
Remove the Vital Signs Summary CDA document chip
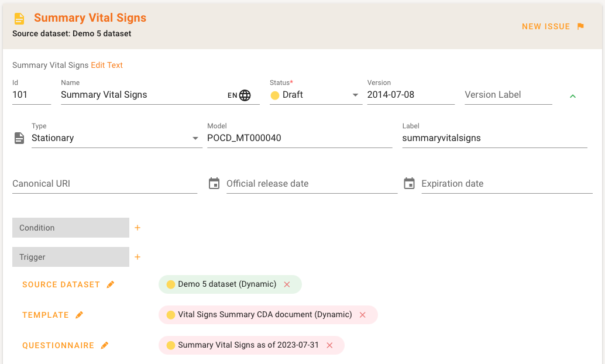pos(362,315)
